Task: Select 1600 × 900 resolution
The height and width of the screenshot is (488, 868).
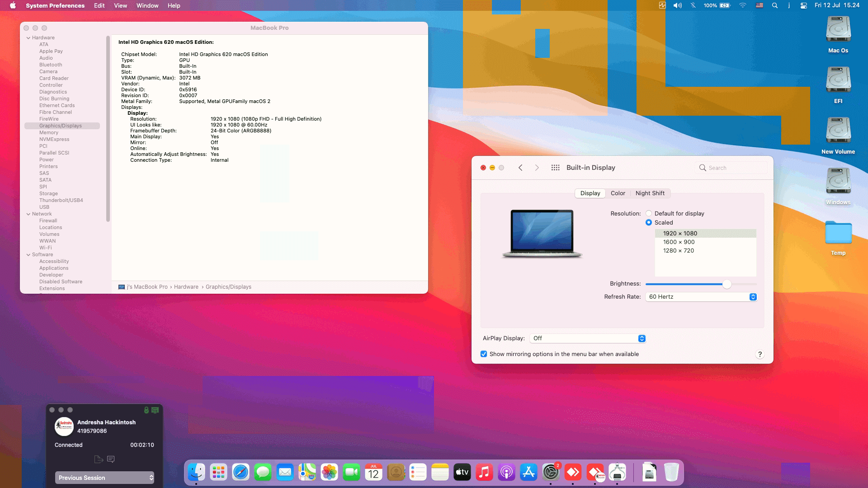Action: 705,242
